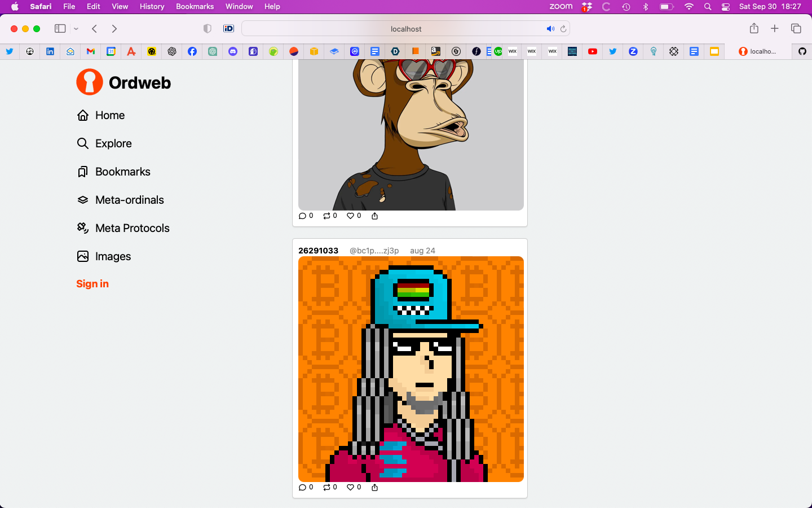Open the Bookmarks menu in the menu bar
The height and width of the screenshot is (508, 812).
[x=195, y=6]
